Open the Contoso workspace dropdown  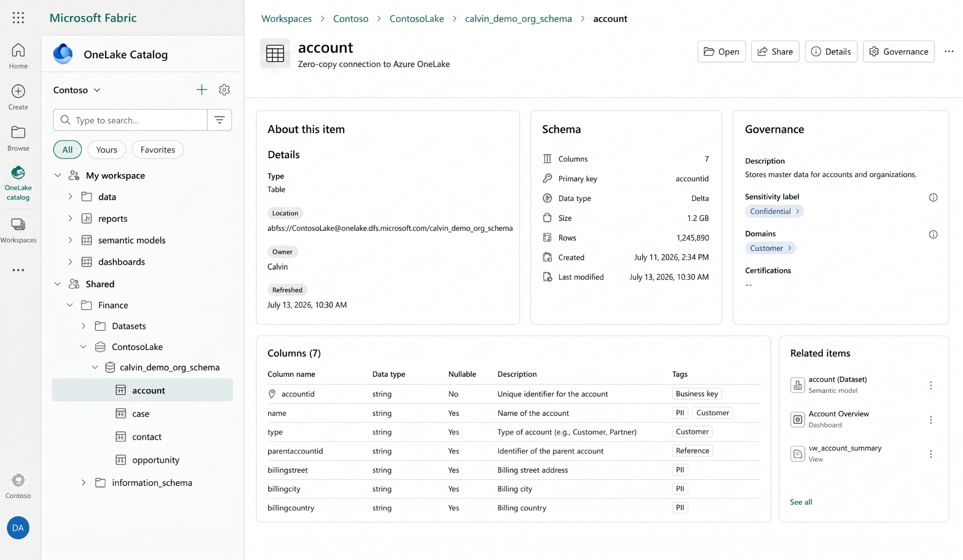coord(77,90)
